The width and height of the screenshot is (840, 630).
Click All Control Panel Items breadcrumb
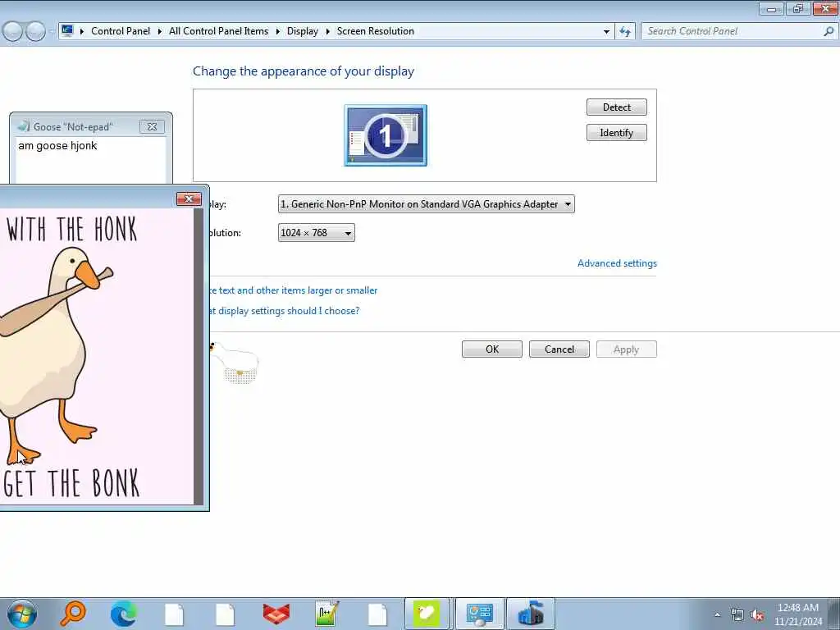218,31
